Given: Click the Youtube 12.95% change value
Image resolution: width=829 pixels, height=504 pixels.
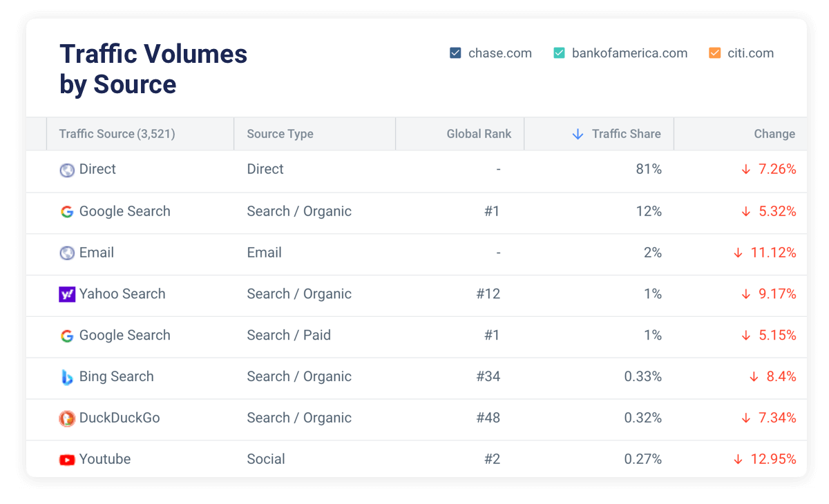Looking at the screenshot, I should point(773,459).
